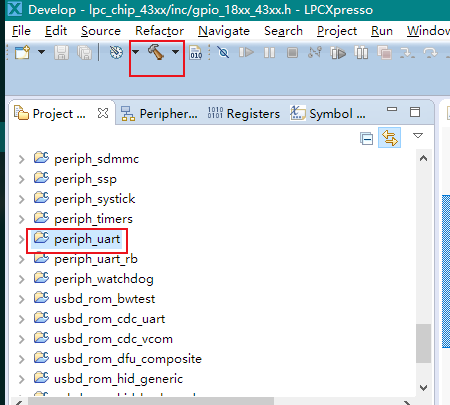Click the vertical scrollbar down arrow
Image resolution: width=450 pixels, height=405 pixels.
424,388
